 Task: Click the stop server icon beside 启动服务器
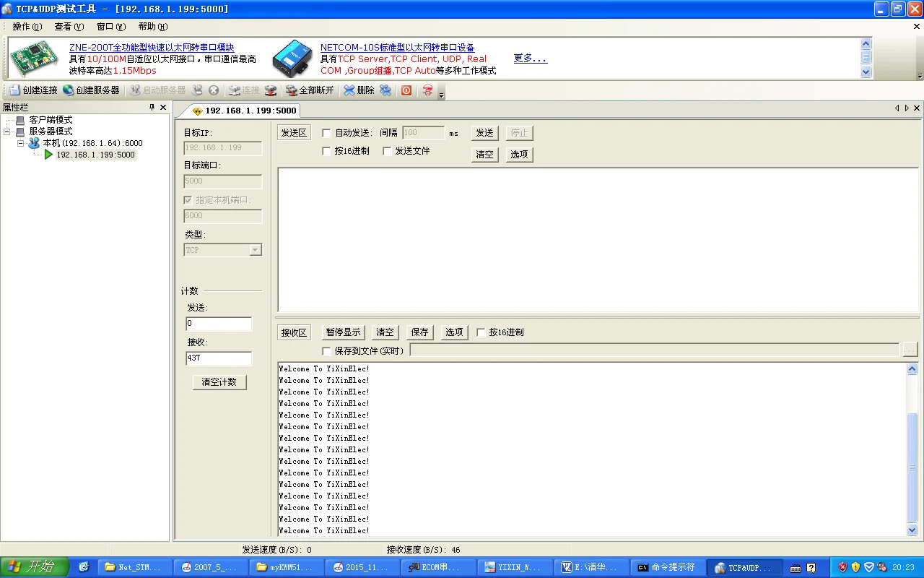click(197, 90)
